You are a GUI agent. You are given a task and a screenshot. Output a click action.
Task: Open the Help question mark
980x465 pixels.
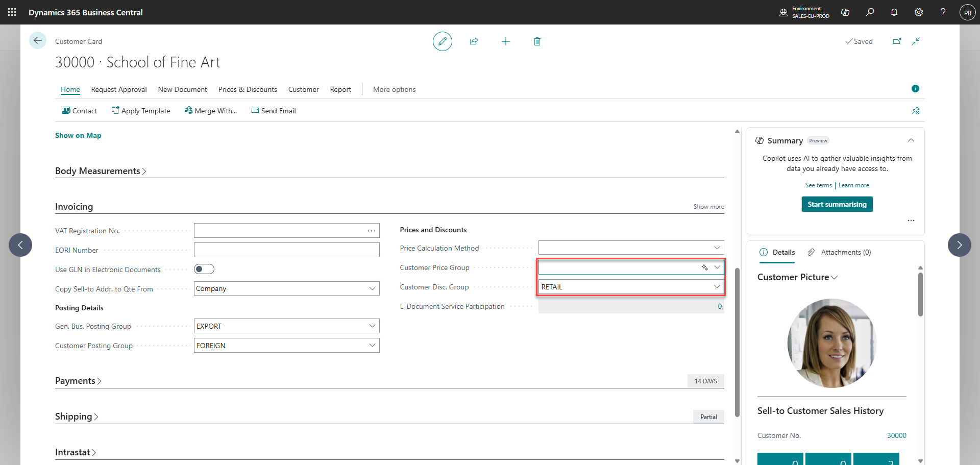pyautogui.click(x=943, y=12)
